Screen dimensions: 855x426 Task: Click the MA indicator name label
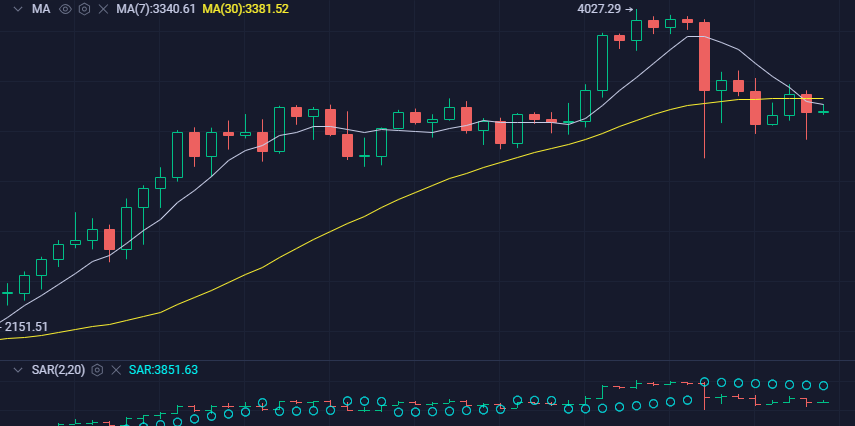pyautogui.click(x=41, y=9)
